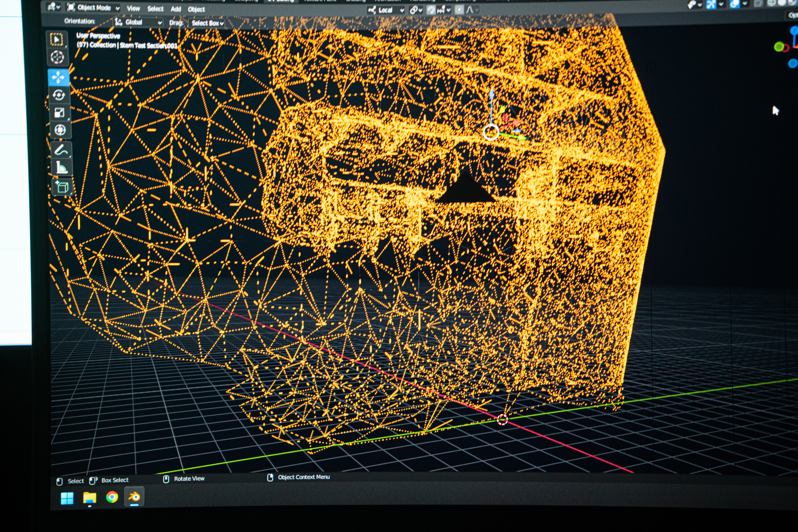Toggle snapping magnet
798x532 pixels.
tap(431, 10)
